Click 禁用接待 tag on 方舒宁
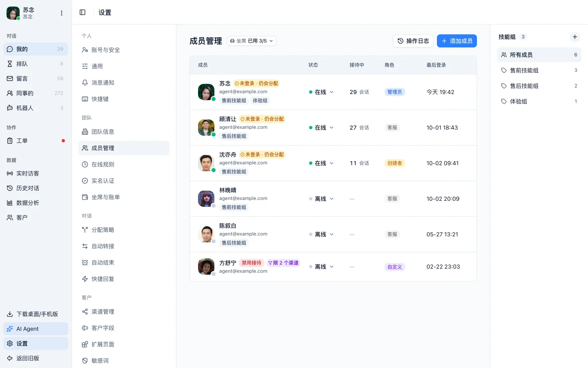This screenshot has height=368, width=588. [252, 263]
